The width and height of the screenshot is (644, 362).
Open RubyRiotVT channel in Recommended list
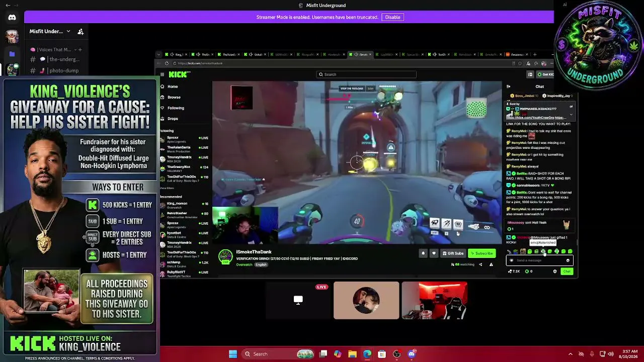[184, 274]
